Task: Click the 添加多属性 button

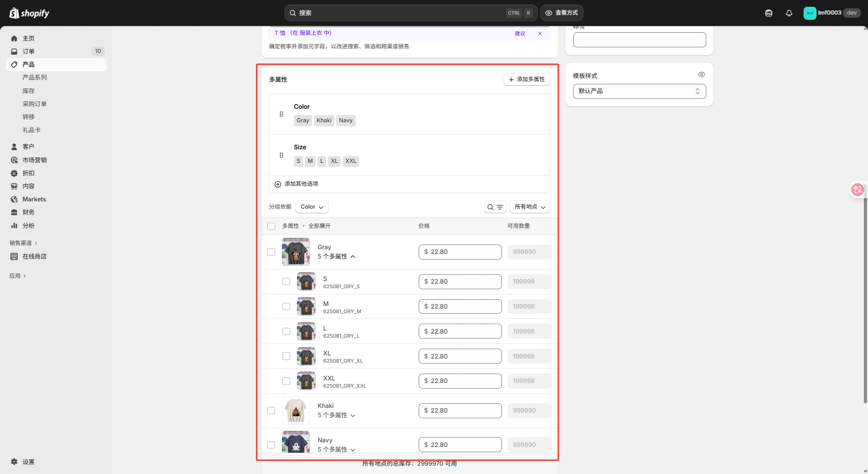Action: tap(526, 80)
